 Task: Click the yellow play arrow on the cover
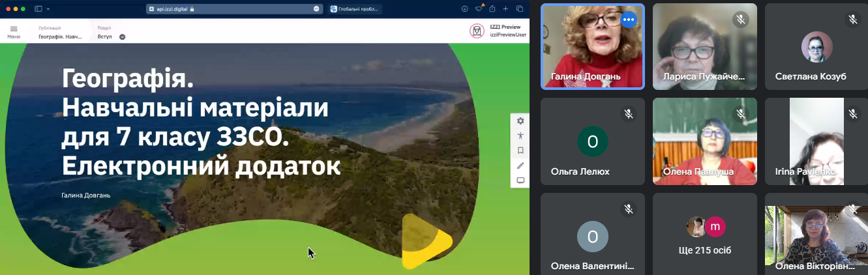point(426,240)
